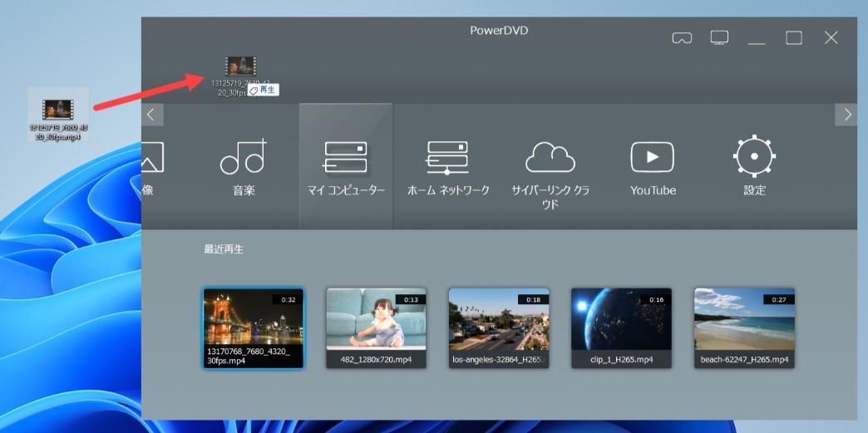Open 設定 settings gear
Image resolution: width=868 pixels, height=433 pixels.
[x=755, y=166]
